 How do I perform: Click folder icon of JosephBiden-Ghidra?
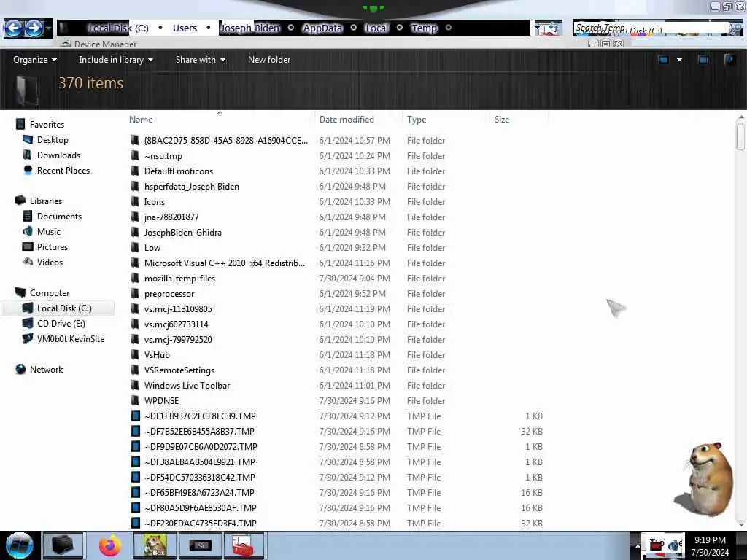pyautogui.click(x=135, y=233)
